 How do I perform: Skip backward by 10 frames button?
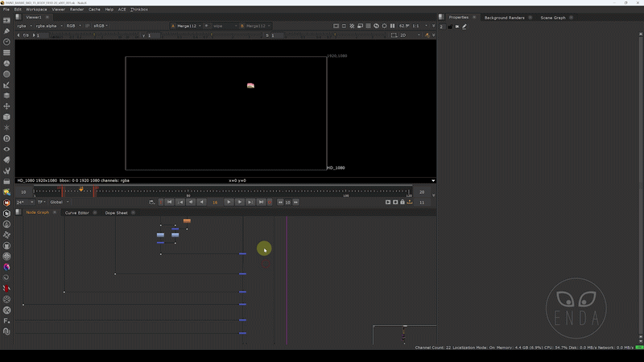(280, 202)
